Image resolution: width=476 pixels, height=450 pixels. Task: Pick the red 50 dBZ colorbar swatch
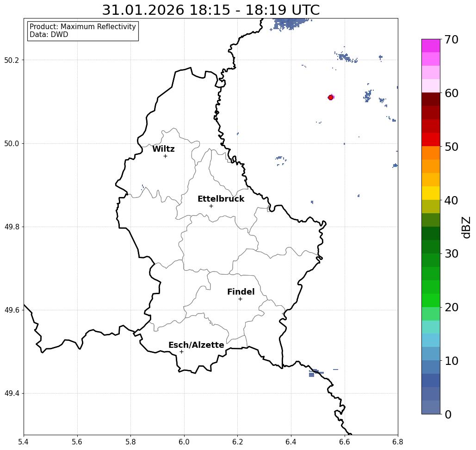pyautogui.click(x=431, y=140)
